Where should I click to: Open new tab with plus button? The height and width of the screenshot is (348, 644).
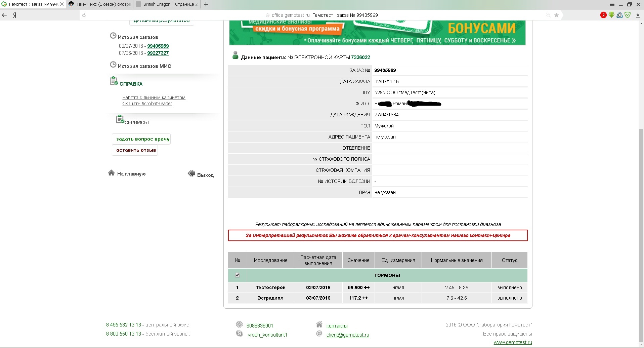(206, 4)
